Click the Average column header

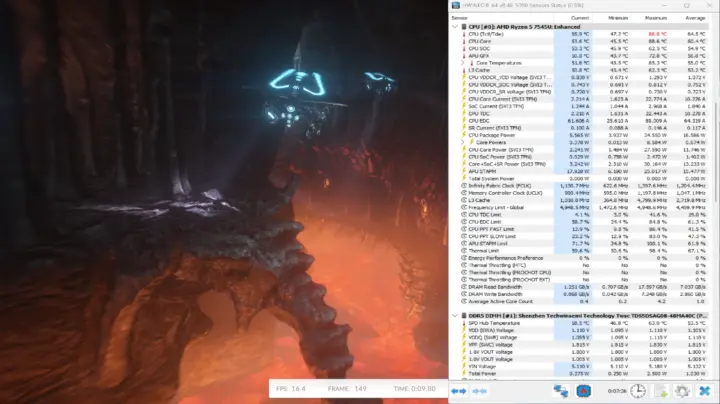pyautogui.click(x=695, y=18)
